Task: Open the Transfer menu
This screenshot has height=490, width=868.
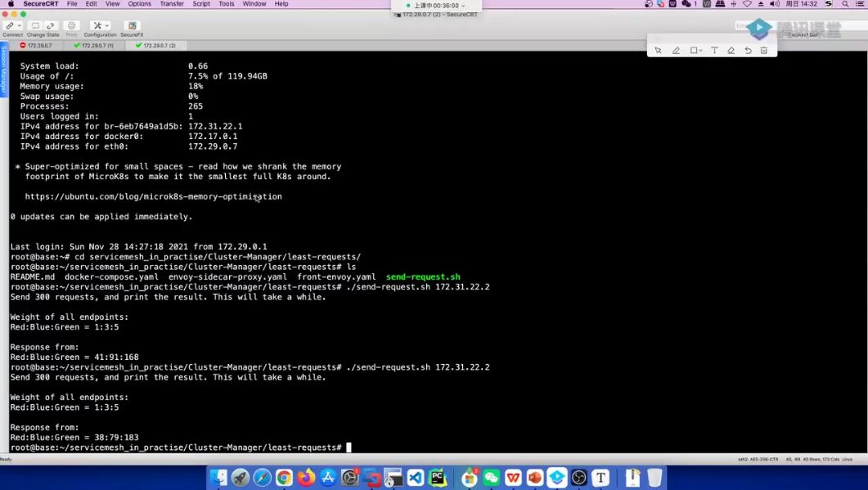Action: pyautogui.click(x=172, y=4)
